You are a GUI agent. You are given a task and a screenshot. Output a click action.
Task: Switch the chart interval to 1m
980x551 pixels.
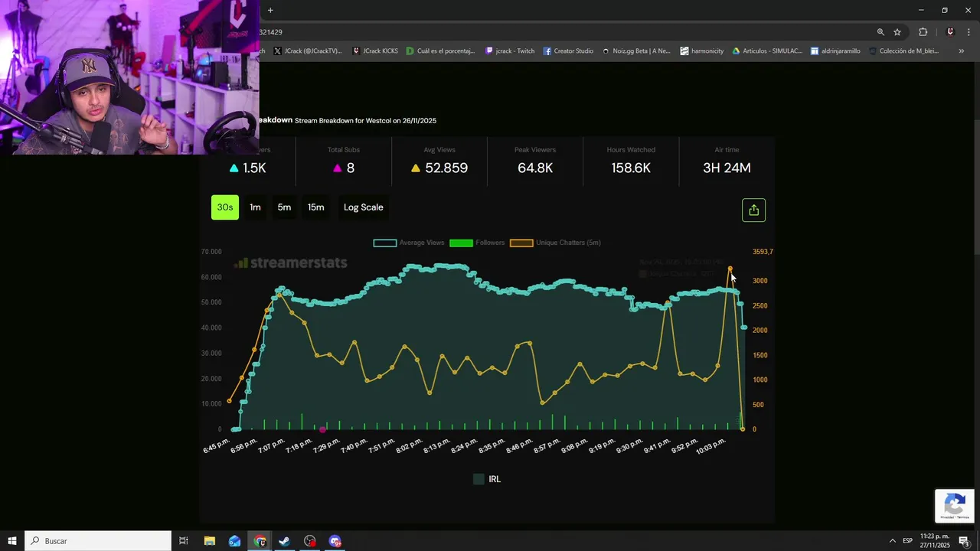[x=255, y=207]
